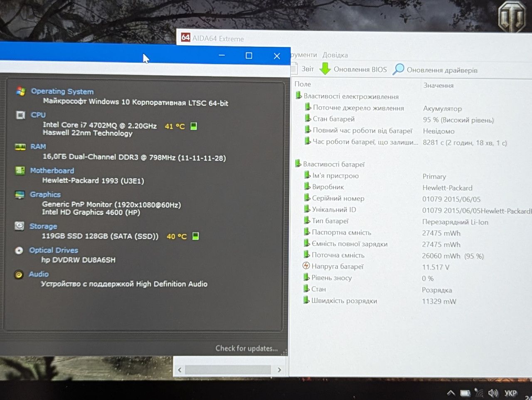Click the Check for updates link
This screenshot has width=532, height=400.
[x=246, y=348]
